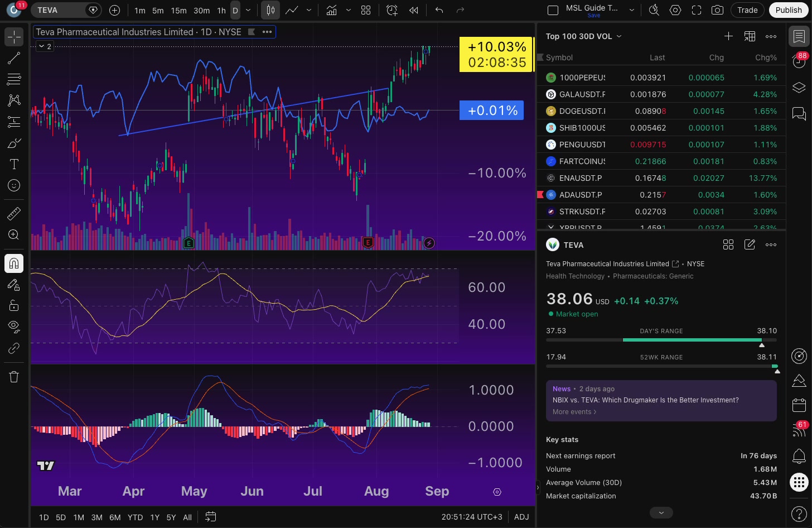Viewport: 812px width, 528px height.
Task: Activate the zoom in tool
Action: coord(14,235)
